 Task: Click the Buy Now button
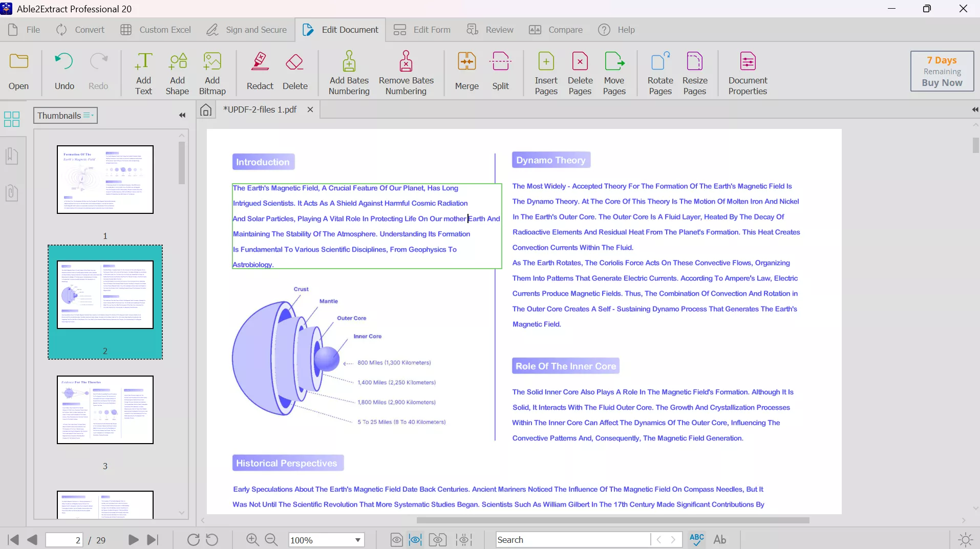[942, 82]
